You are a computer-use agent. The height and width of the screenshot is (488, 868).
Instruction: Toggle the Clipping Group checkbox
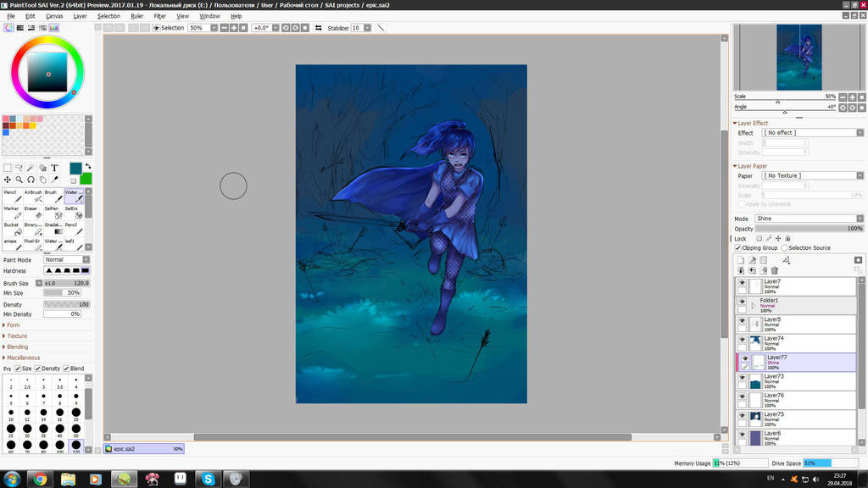click(738, 248)
